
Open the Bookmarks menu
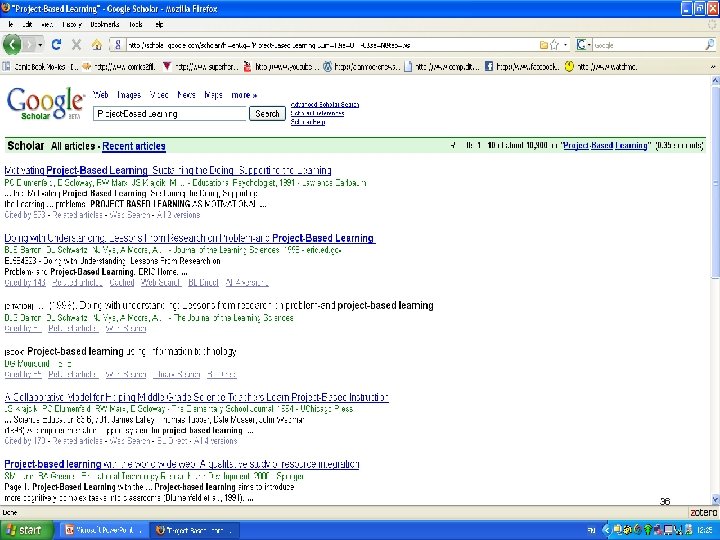click(105, 24)
